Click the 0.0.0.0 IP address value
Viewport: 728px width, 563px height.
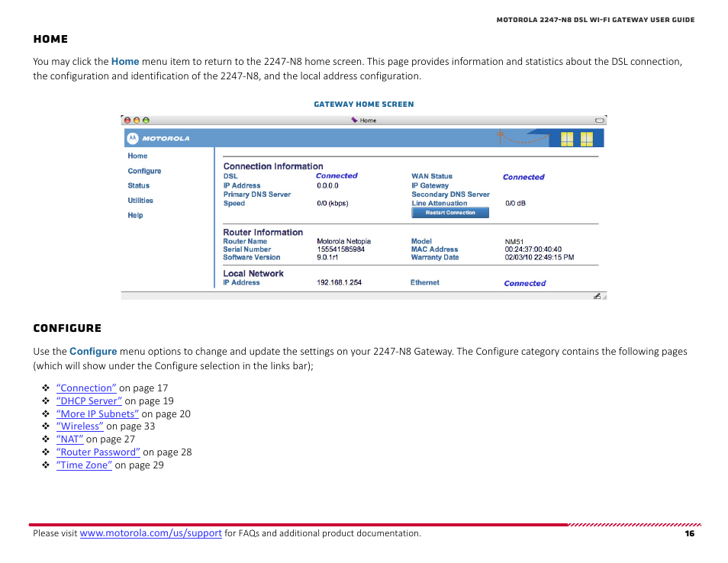click(x=327, y=185)
